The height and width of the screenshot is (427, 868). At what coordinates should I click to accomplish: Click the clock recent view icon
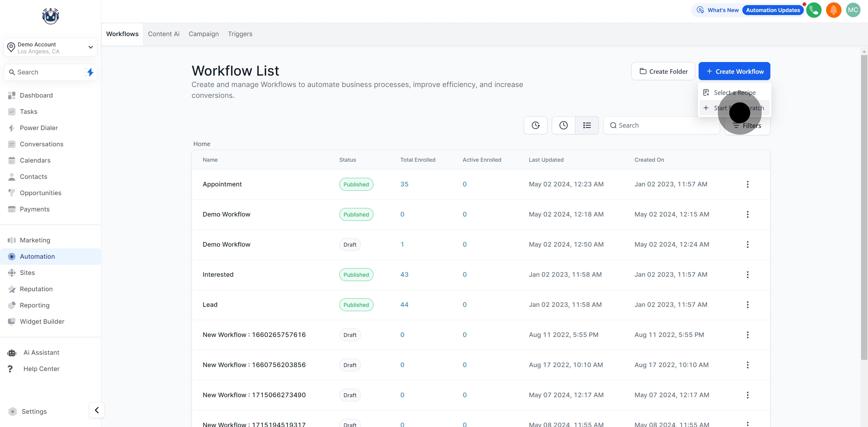tap(563, 125)
